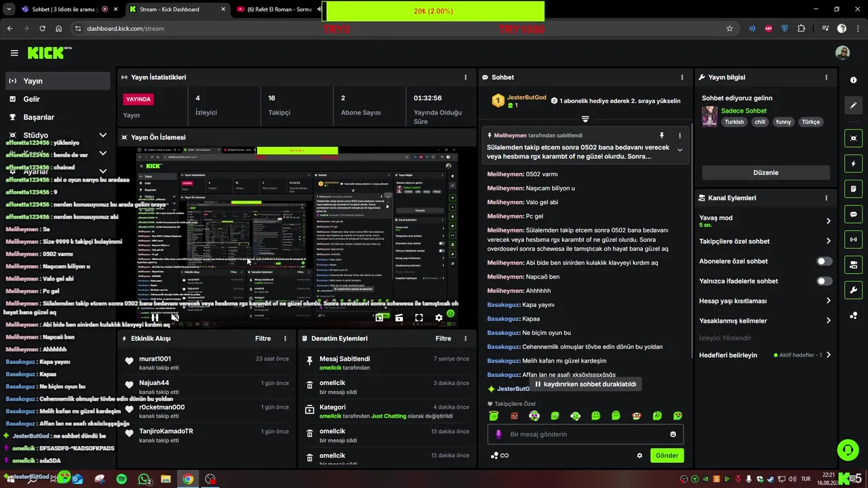Open Gelir in the left sidebar
This screenshot has height=488, width=868.
click(x=58, y=99)
